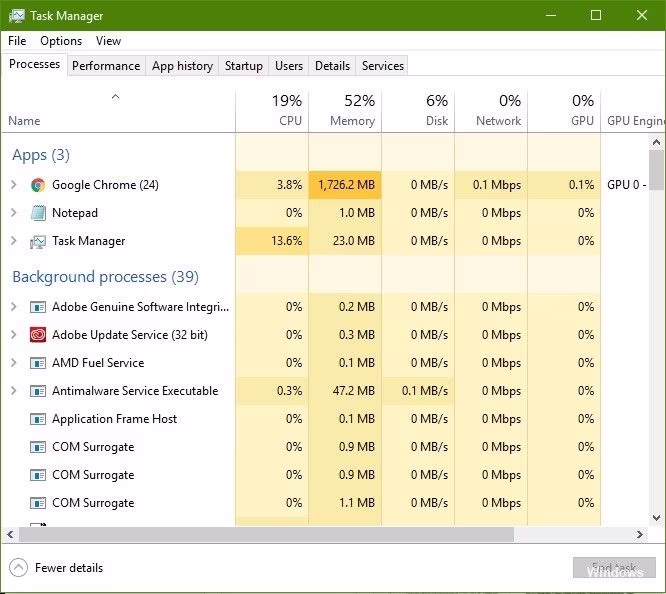
Task: Click the vertical scrollbar down arrow
Action: click(x=657, y=517)
